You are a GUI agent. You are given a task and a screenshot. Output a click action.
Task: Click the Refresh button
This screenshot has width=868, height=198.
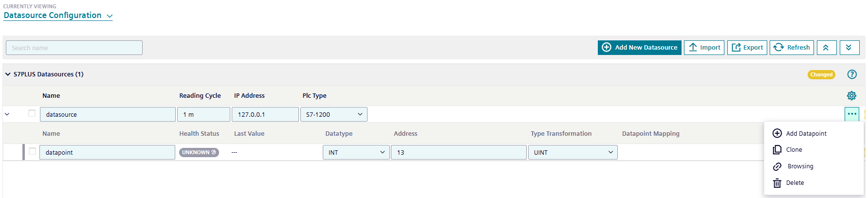click(792, 48)
